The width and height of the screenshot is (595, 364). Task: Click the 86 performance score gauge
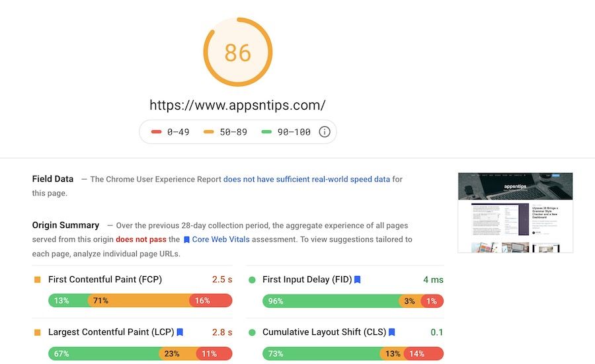[238, 52]
